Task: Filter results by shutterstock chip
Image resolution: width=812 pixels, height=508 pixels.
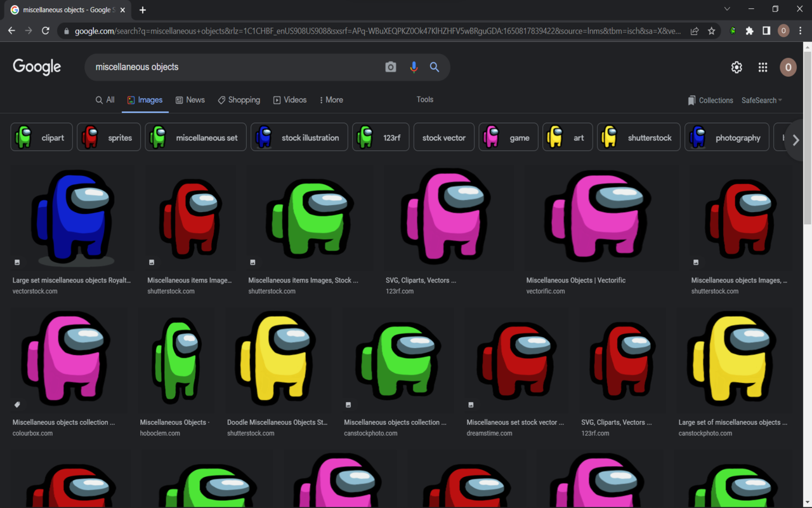Action: (x=638, y=137)
